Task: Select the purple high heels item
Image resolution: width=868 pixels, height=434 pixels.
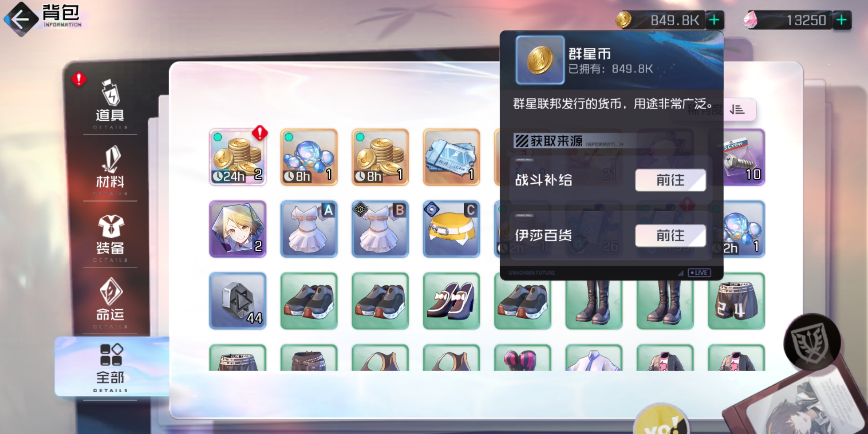Action: pyautogui.click(x=451, y=301)
